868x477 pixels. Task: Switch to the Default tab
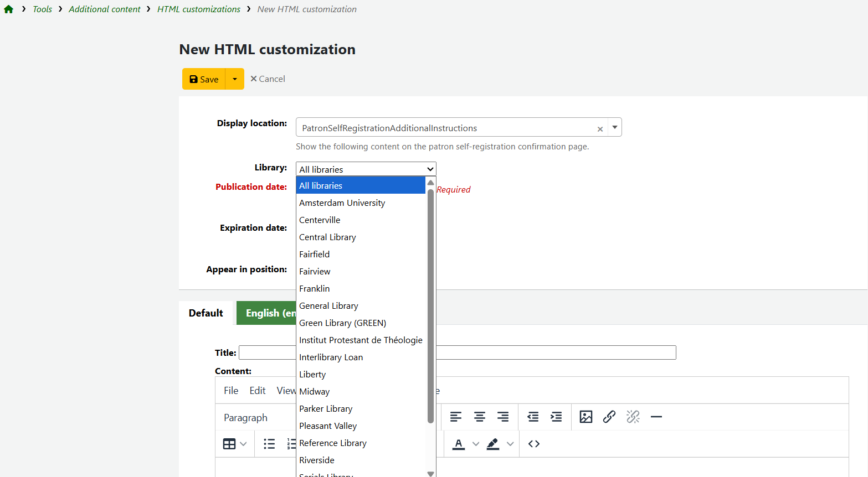click(206, 313)
